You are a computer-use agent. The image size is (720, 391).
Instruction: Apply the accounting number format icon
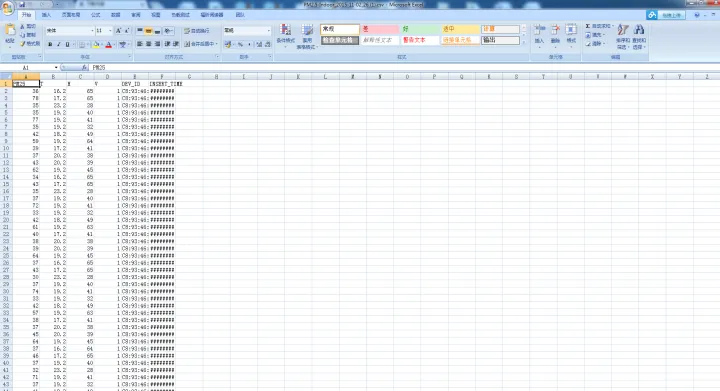click(228, 45)
